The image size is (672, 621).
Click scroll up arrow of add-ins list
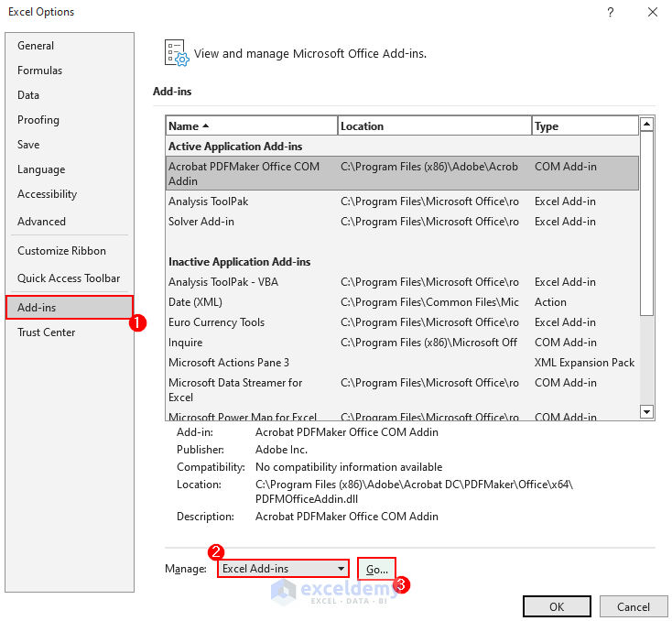(646, 125)
